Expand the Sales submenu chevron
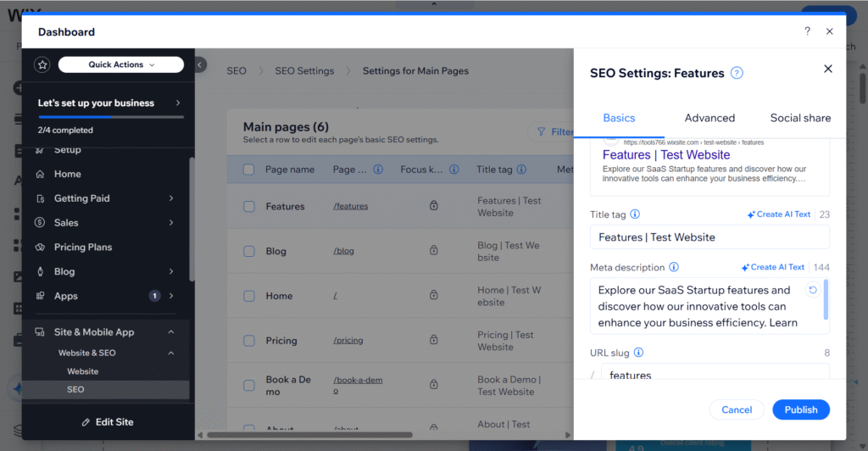 coord(171,222)
